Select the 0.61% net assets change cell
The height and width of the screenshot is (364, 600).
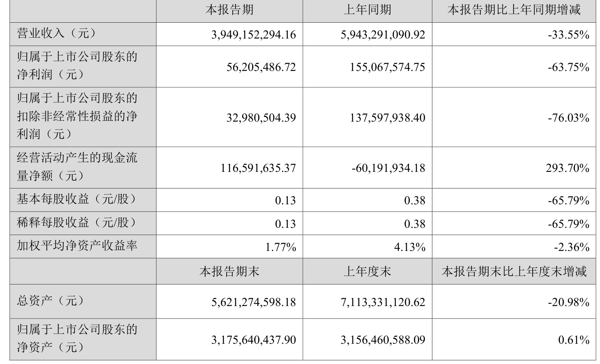(x=574, y=340)
